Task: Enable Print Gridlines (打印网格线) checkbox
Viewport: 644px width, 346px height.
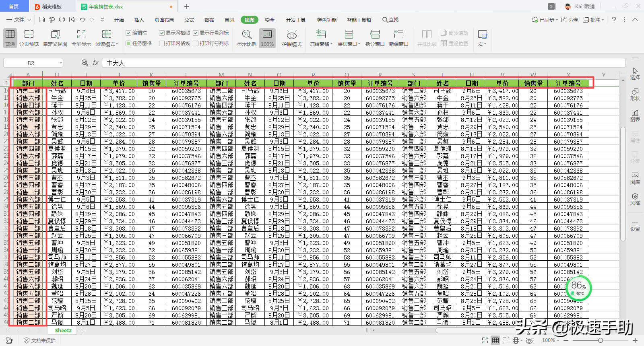Action: pyautogui.click(x=162, y=43)
